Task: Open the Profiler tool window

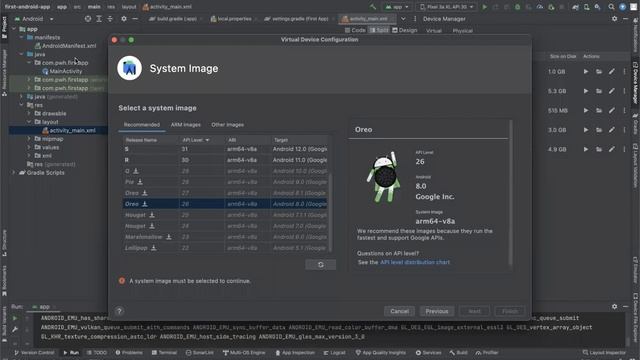Action: click(x=487, y=353)
